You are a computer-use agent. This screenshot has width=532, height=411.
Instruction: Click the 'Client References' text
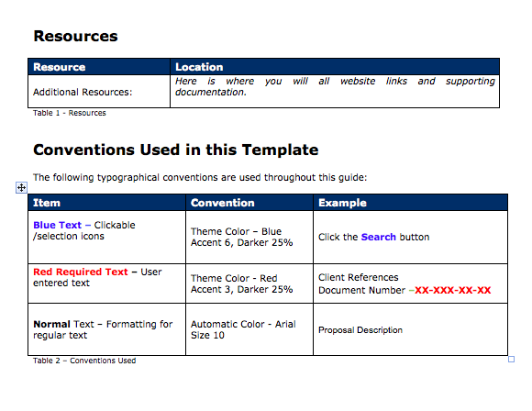(359, 277)
